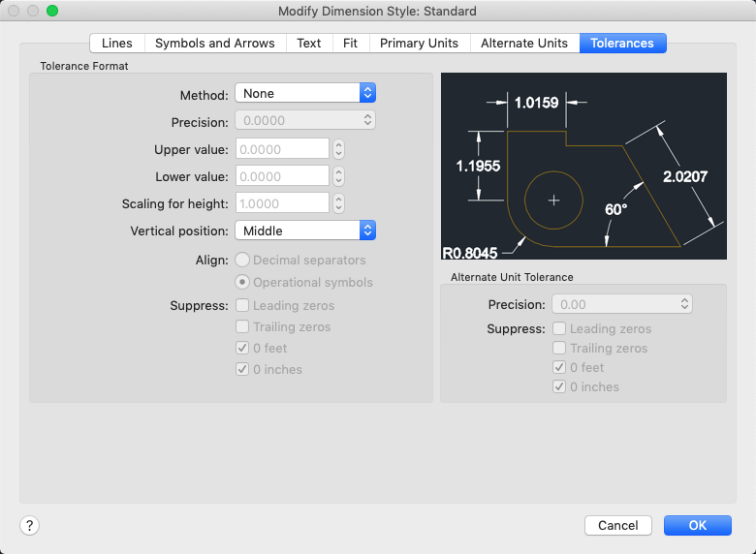Switch to the Symbols and Arrows tab

pos(215,43)
